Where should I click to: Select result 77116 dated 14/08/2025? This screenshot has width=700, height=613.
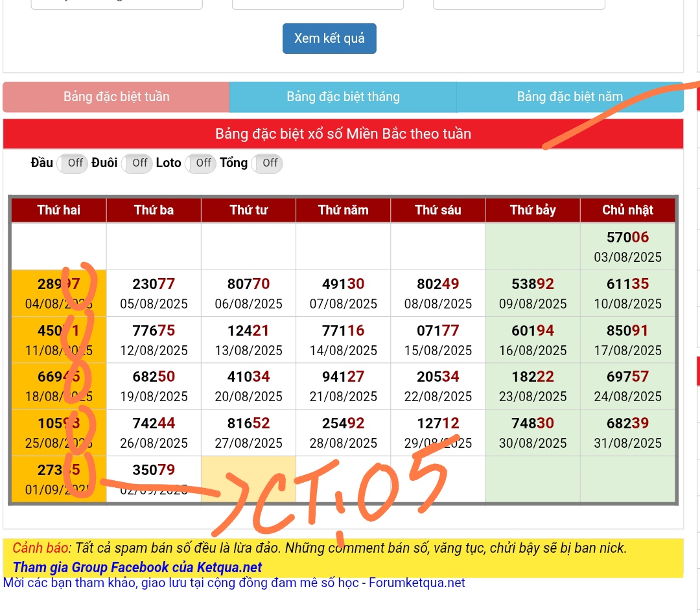coord(343,340)
